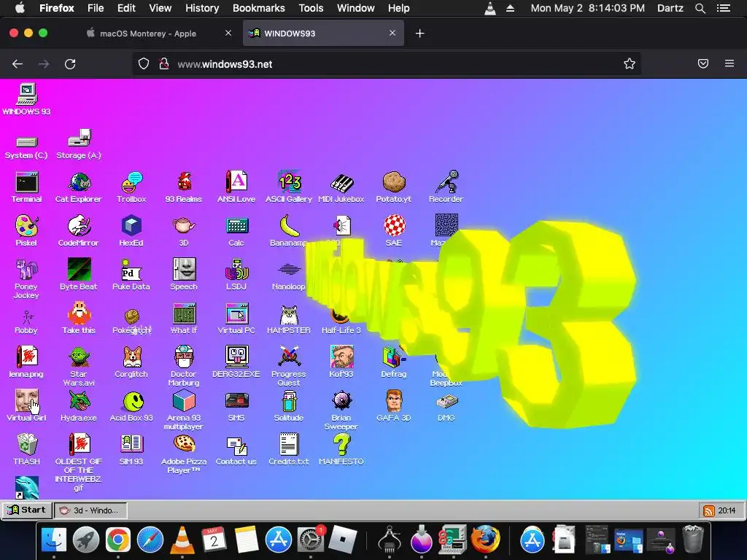Run DERG32.EXE icon

[x=237, y=356]
